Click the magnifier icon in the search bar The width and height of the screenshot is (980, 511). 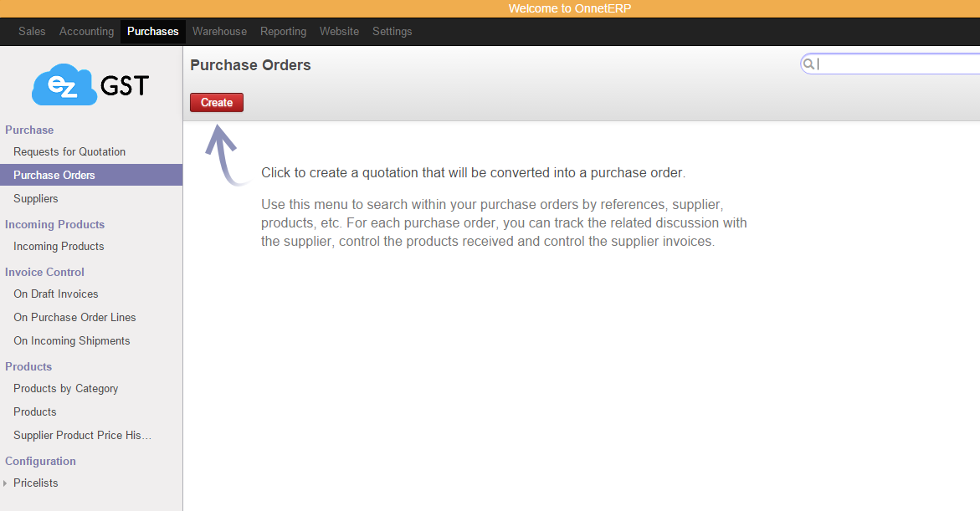pos(808,64)
